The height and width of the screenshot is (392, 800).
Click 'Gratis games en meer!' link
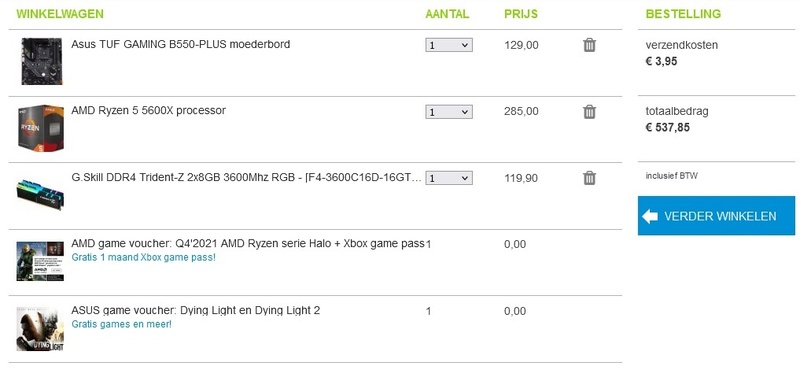(121, 324)
